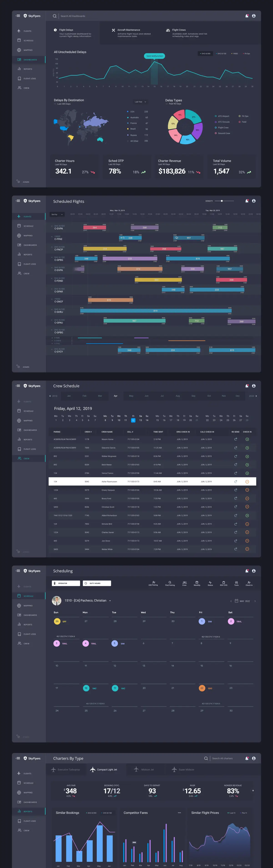This screenshot has height=868, width=273.
Task: Expand the C-FDND aircraft row
Action: (52, 278)
